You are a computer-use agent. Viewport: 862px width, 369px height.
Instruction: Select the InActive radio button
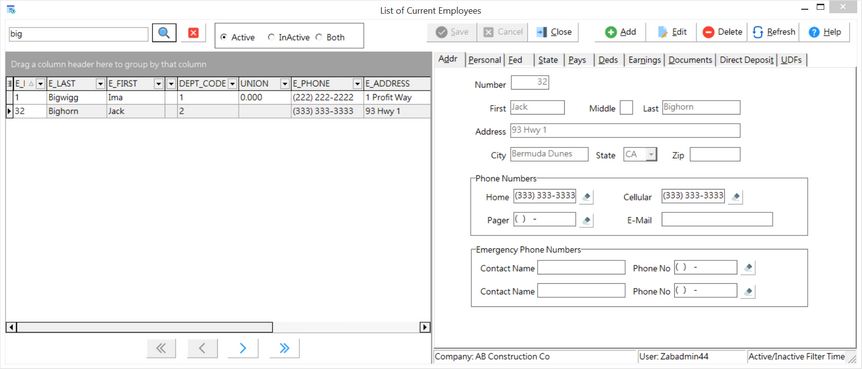click(270, 37)
